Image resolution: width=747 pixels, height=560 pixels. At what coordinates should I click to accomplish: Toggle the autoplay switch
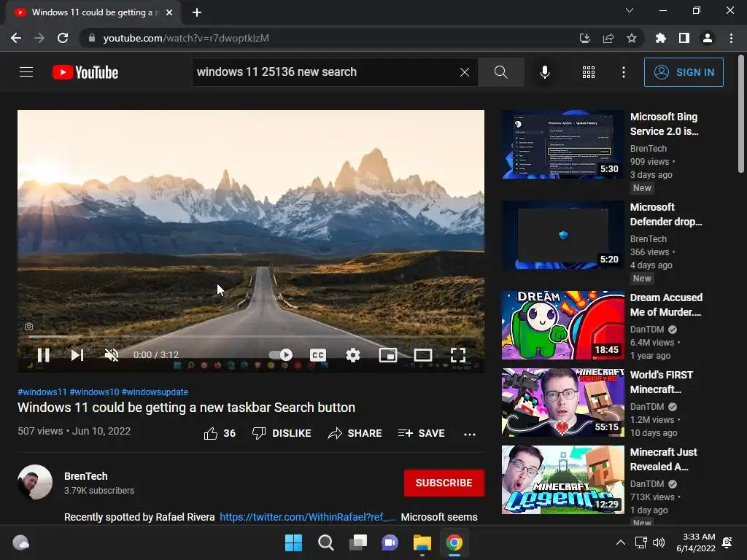point(281,355)
